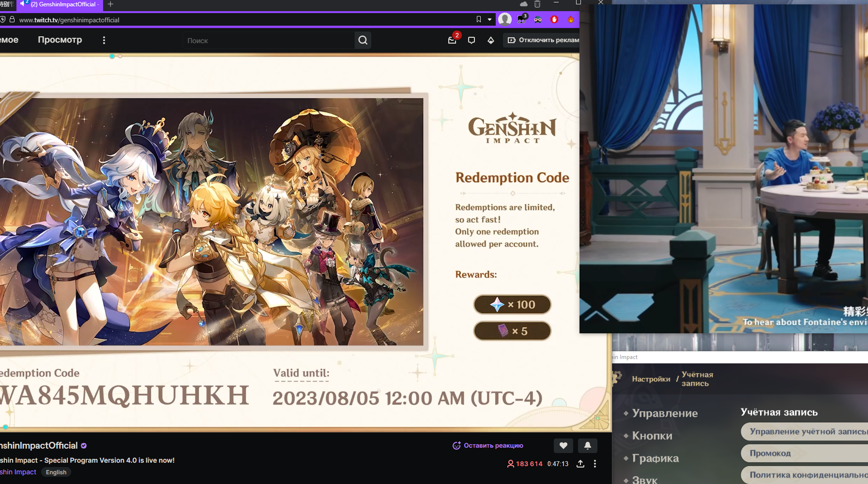Image resolution: width=868 pixels, height=484 pixels.
Task: Open Звук in Genshin settings
Action: (644, 480)
